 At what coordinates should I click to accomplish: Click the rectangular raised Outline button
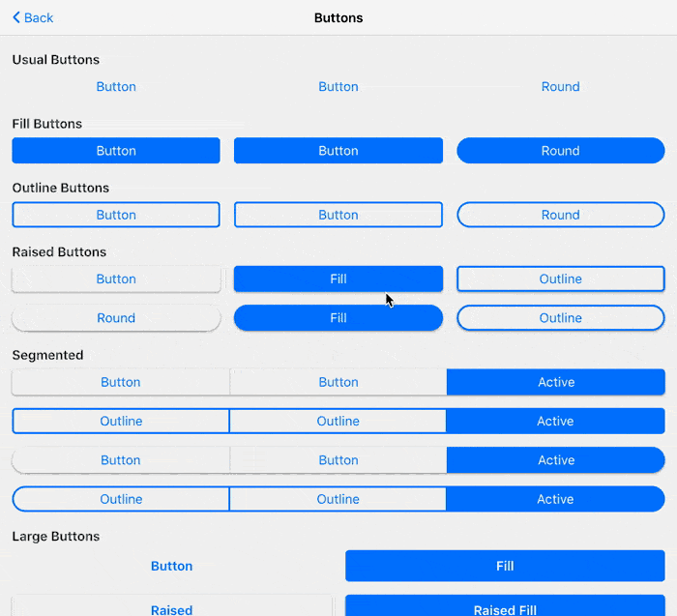click(560, 279)
